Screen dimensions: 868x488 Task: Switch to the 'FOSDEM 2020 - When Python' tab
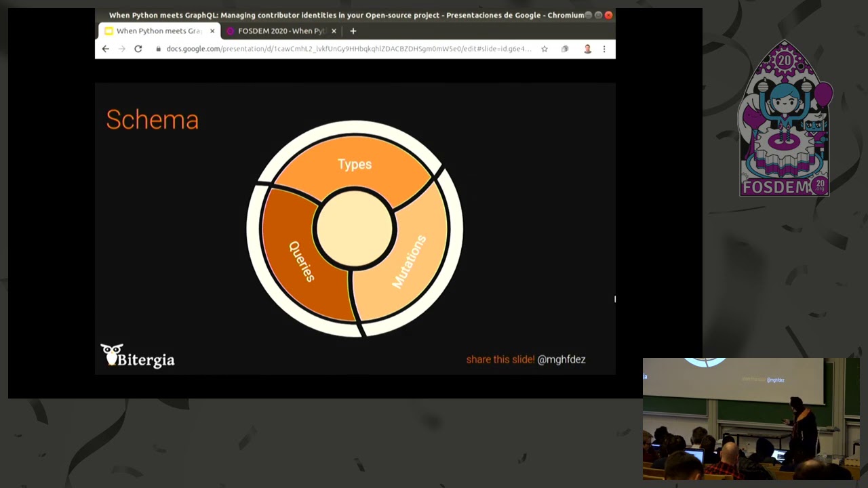281,30
